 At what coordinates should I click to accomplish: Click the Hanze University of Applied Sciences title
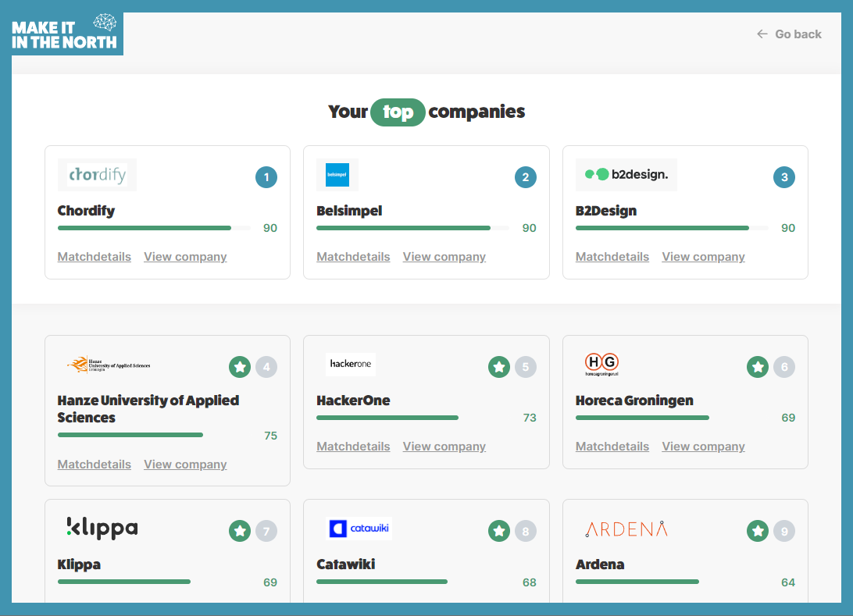coord(148,409)
